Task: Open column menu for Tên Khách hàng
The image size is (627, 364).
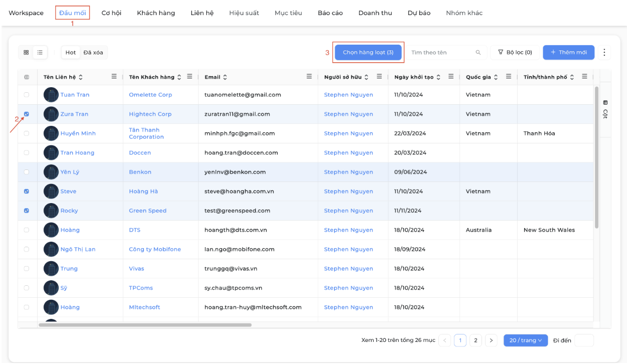Action: point(190,77)
